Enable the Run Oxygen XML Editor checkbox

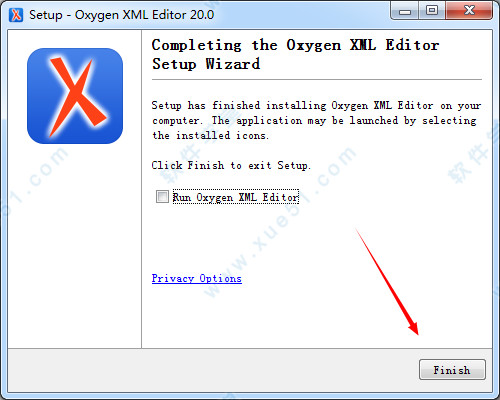tap(162, 196)
